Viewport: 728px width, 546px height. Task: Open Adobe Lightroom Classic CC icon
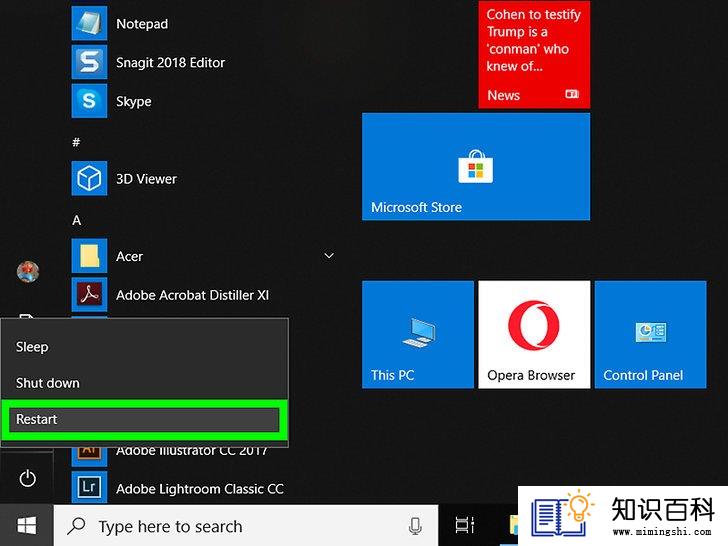coord(89,488)
